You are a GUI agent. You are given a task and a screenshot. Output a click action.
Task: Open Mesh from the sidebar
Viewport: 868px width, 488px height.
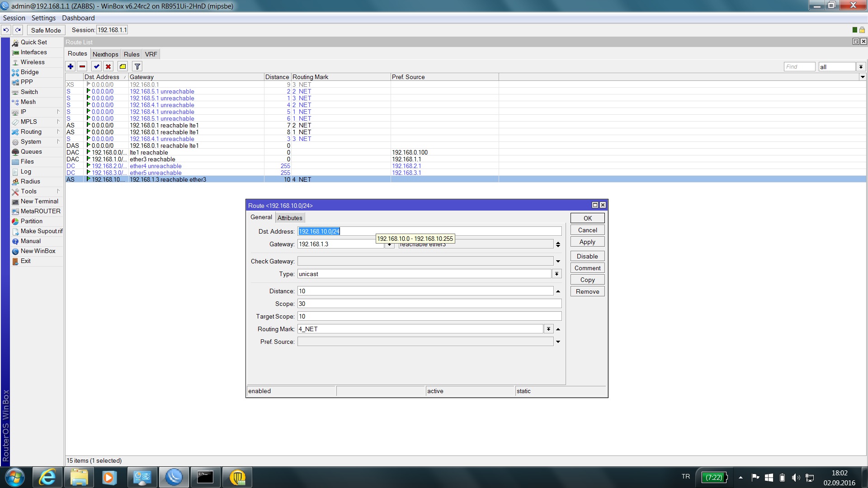tap(28, 102)
